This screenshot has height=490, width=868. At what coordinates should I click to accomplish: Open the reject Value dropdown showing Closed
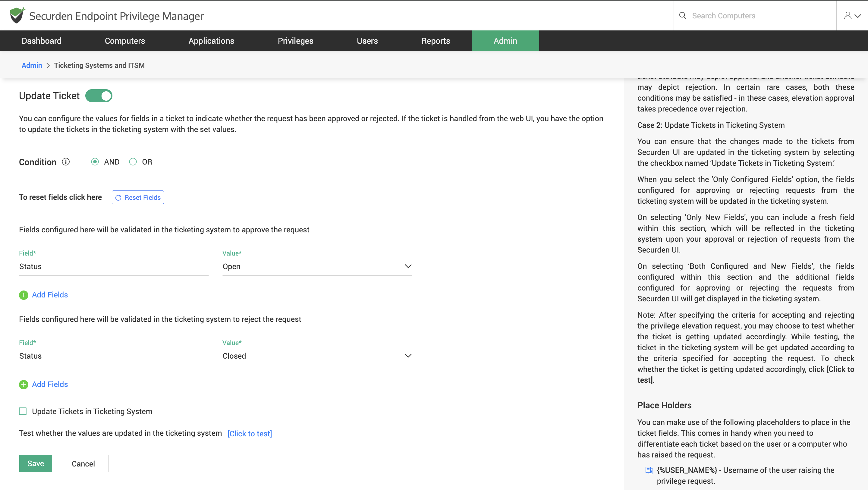(317, 356)
